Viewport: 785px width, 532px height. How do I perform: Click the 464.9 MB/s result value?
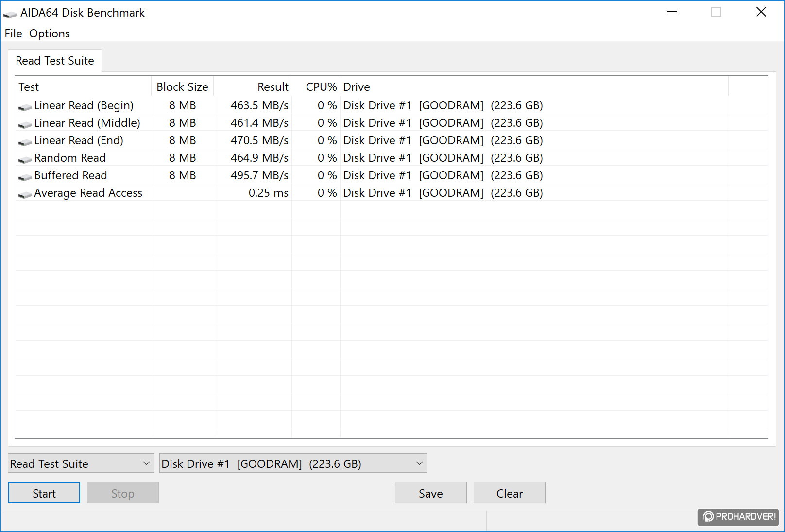tap(259, 158)
